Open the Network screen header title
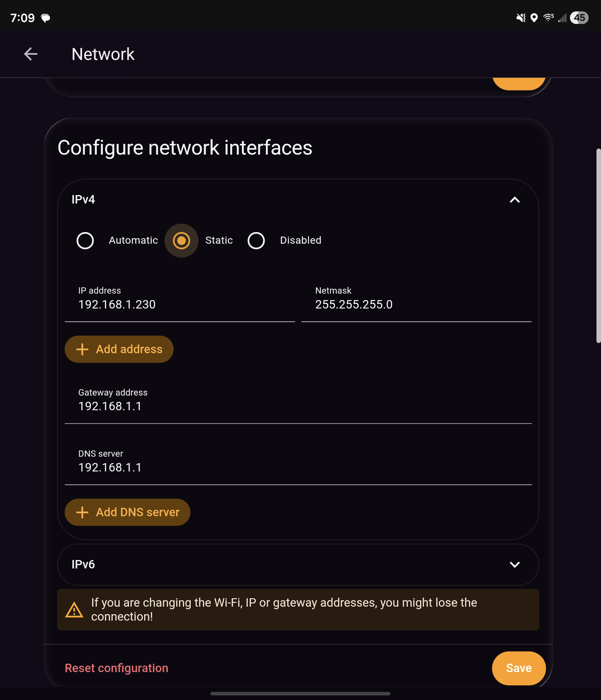Image resolution: width=601 pixels, height=700 pixels. click(x=103, y=54)
